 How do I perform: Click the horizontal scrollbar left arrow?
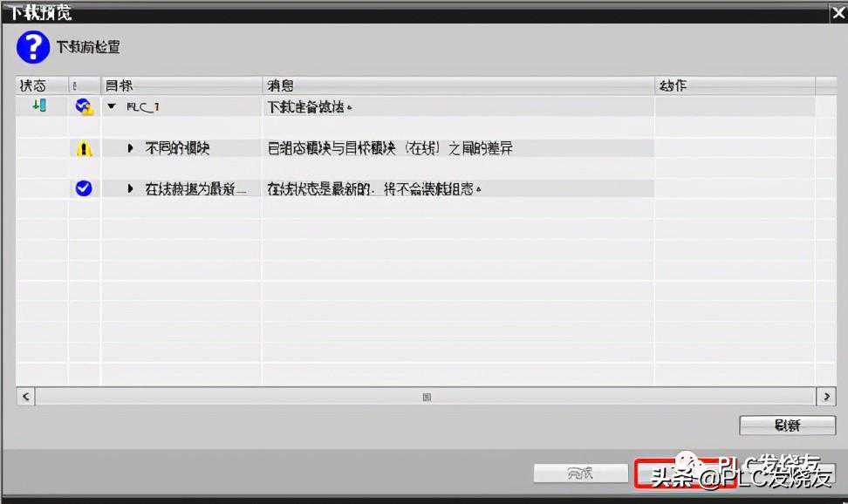[25, 397]
